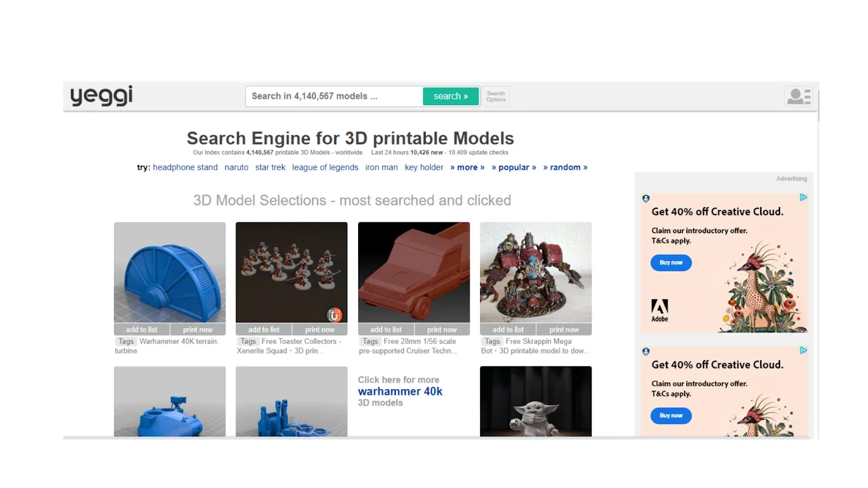Open the baby Yoda model thumbnail
This screenshot has width=868, height=488.
(536, 401)
